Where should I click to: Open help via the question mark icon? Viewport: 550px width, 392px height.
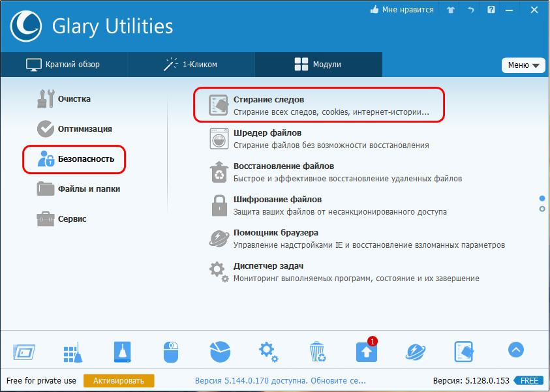coord(491,10)
